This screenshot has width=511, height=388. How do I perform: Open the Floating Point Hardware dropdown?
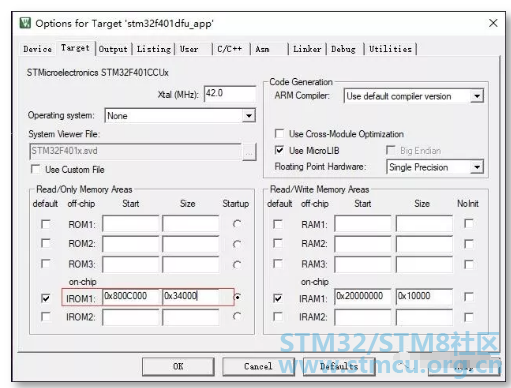[477, 167]
